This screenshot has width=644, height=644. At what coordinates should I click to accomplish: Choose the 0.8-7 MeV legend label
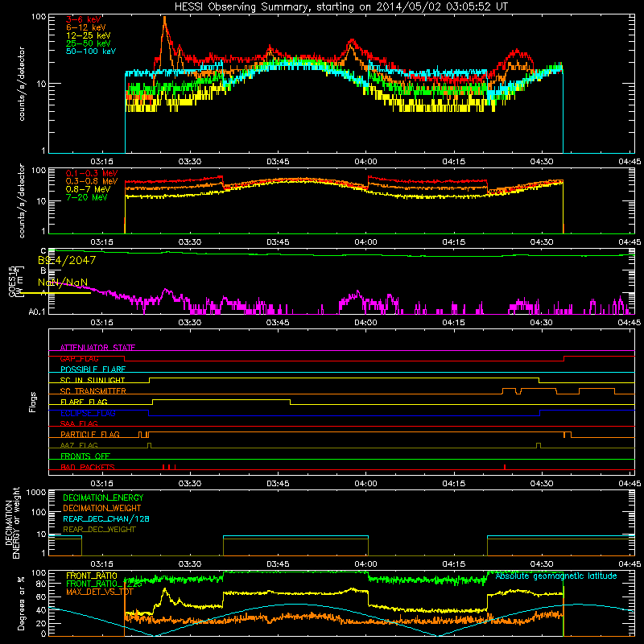88,189
